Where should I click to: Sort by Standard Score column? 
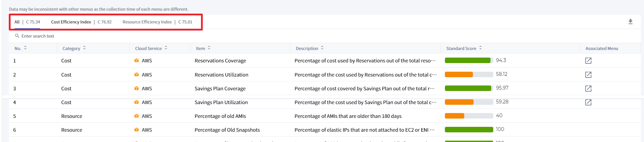[480, 48]
